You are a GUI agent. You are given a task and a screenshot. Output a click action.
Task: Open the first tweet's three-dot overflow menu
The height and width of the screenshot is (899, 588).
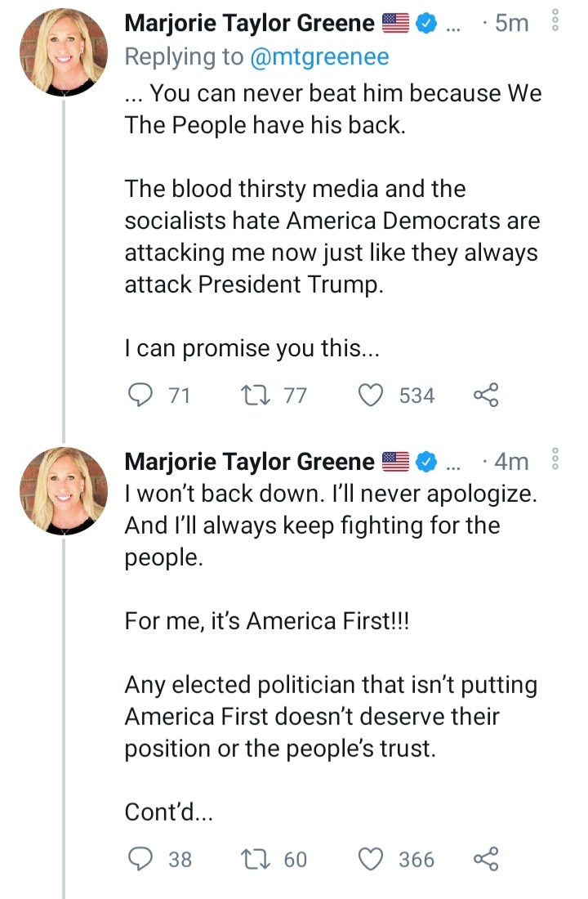pyautogui.click(x=555, y=21)
